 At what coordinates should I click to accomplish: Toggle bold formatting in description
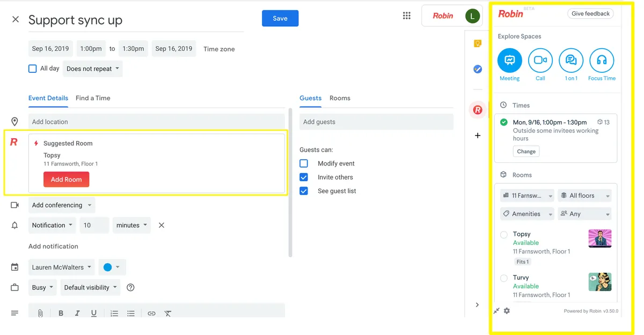point(61,314)
